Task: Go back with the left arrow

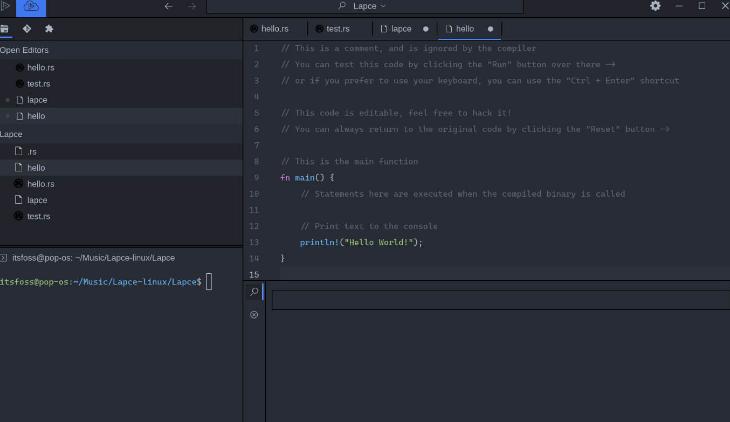Action: click(x=168, y=6)
